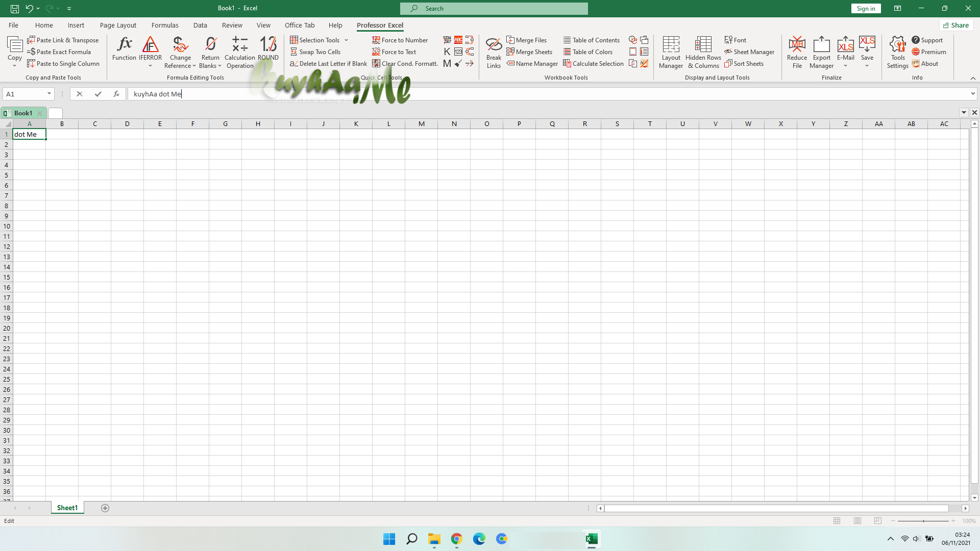Switch to the Formulas tab

pos(165,25)
